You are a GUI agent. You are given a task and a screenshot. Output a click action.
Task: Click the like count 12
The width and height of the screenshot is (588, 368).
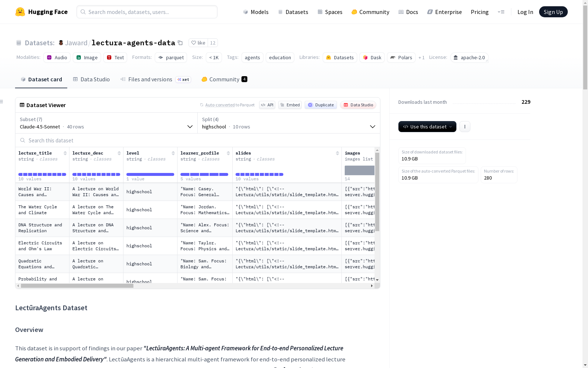213,43
